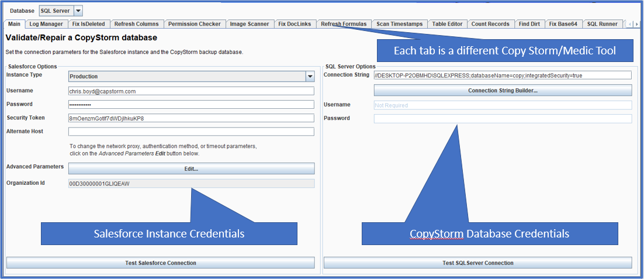
Task: Click the Organization Id field
Action: tap(192, 184)
